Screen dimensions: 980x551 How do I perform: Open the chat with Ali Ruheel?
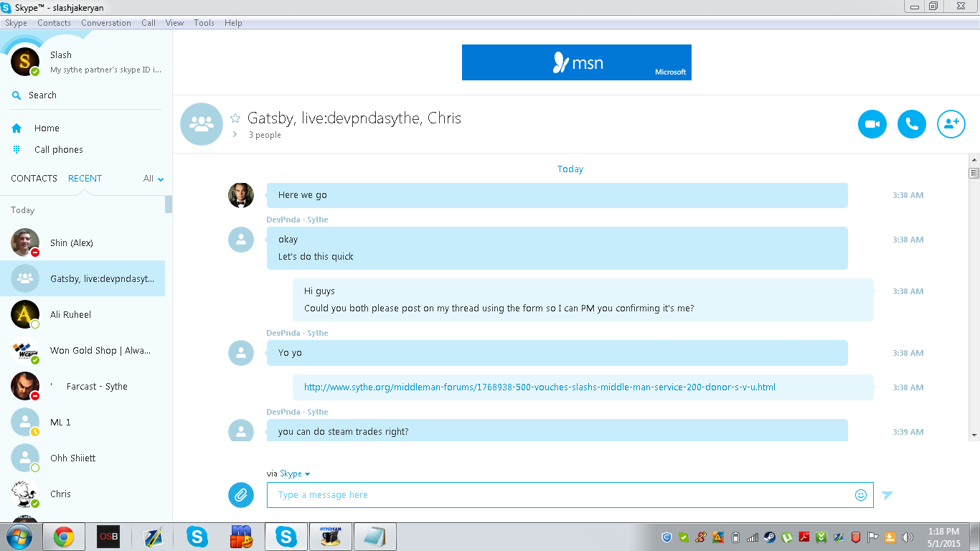click(x=83, y=314)
